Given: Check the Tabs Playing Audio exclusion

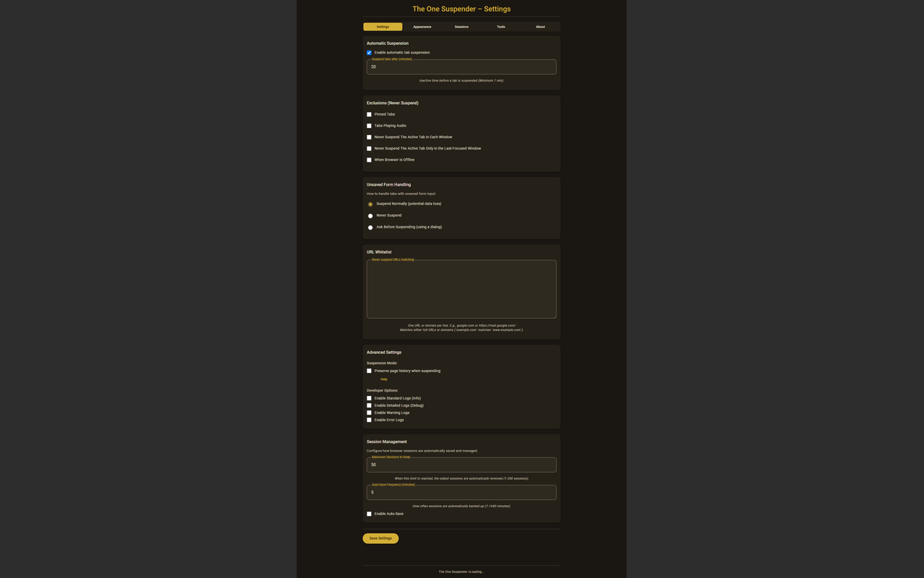Looking at the screenshot, I should pyautogui.click(x=369, y=126).
